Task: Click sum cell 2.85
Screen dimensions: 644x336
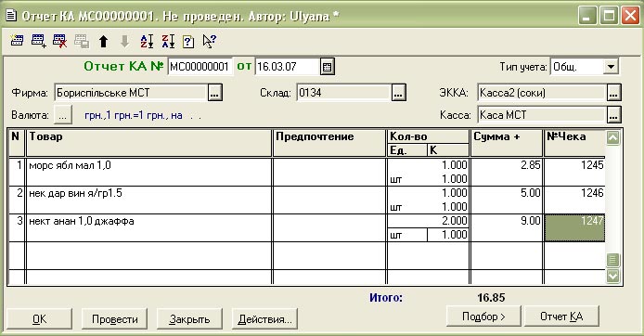Action: point(507,172)
